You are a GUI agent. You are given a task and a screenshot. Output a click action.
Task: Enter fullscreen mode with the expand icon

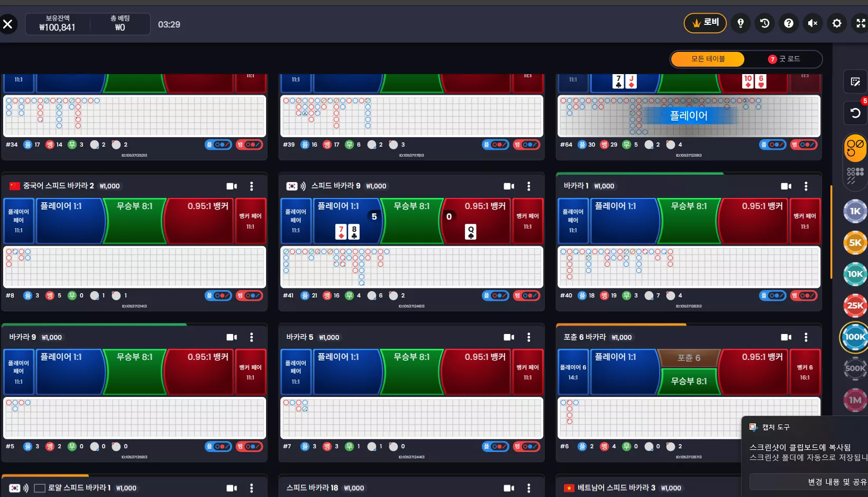(x=861, y=23)
